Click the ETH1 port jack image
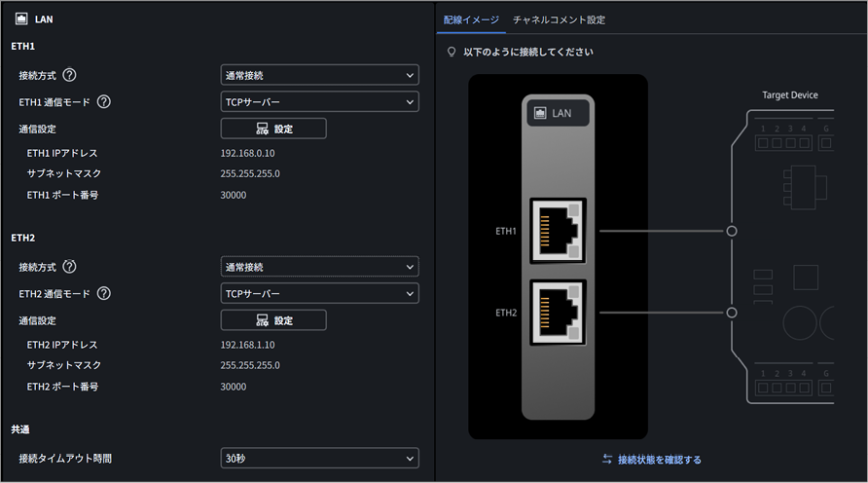 point(558,231)
